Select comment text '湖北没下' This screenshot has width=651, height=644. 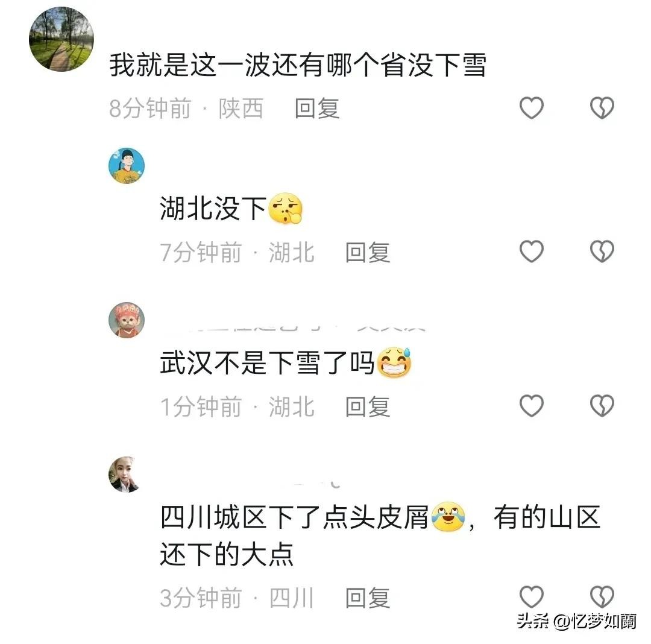tap(213, 208)
